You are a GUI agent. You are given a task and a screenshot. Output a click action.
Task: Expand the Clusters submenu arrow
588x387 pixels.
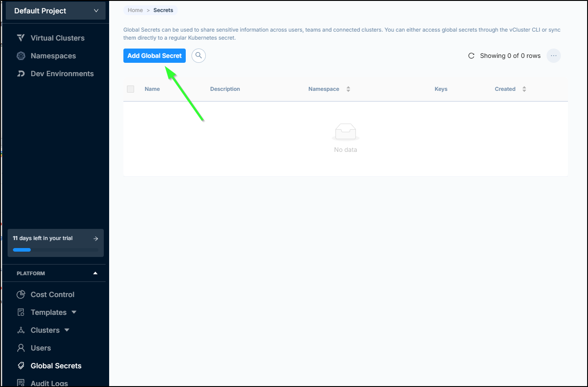coord(67,330)
